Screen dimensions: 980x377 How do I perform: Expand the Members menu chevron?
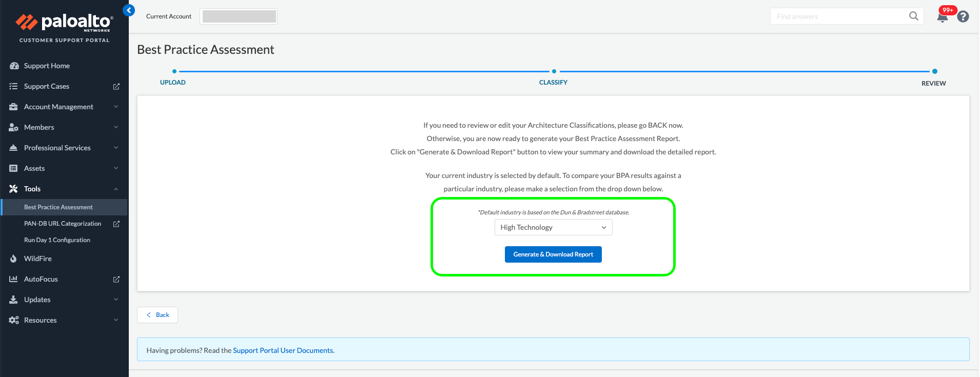[x=116, y=127]
